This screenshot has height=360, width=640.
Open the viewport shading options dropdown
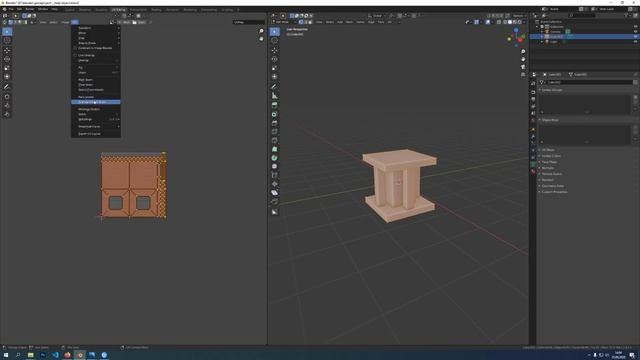tap(524, 22)
